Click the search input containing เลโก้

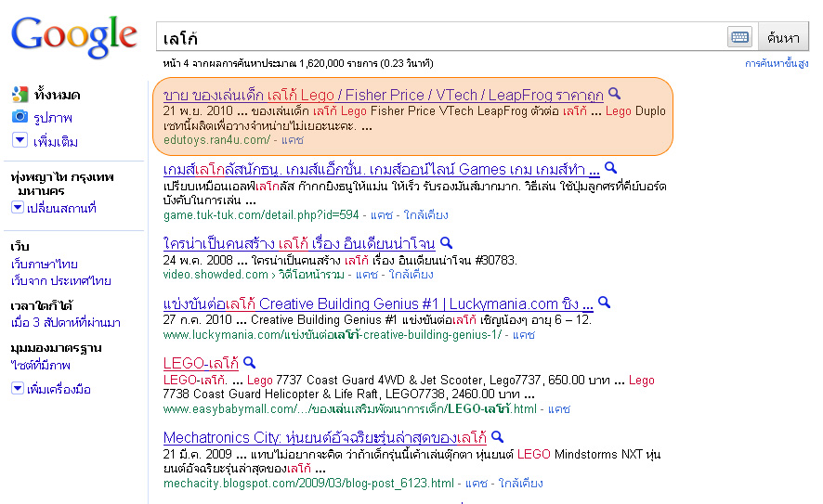pyautogui.click(x=441, y=38)
